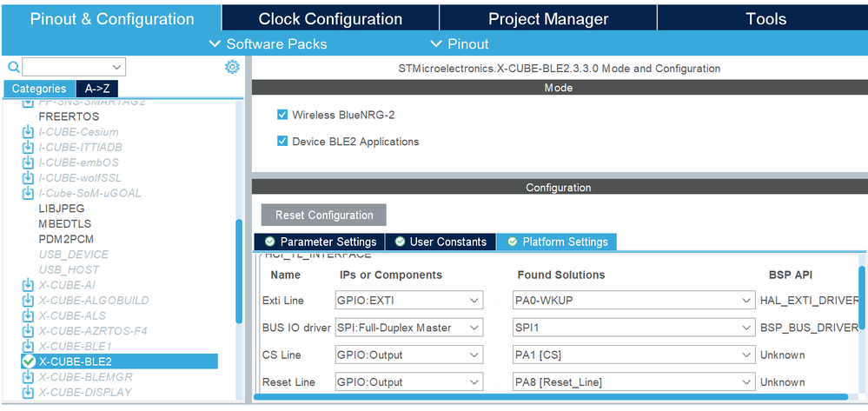
Task: Click download icon beside X-CUBE-ALS
Action: (28, 315)
